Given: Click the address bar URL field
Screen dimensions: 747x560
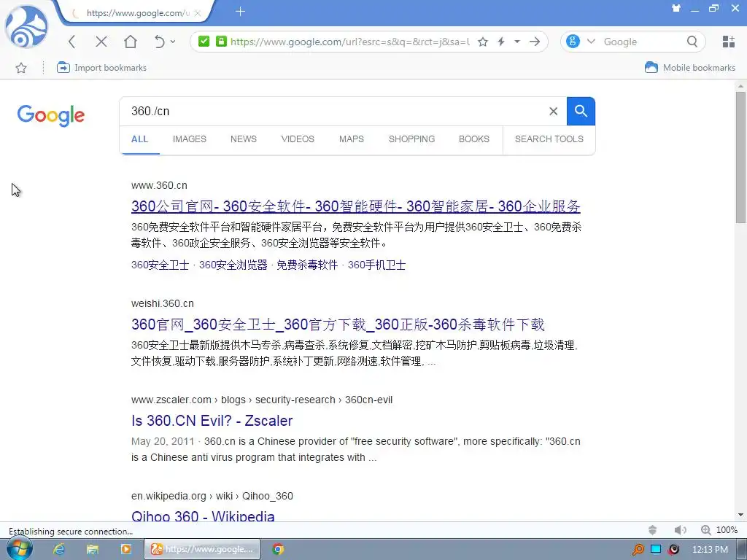Looking at the screenshot, I should 350,42.
